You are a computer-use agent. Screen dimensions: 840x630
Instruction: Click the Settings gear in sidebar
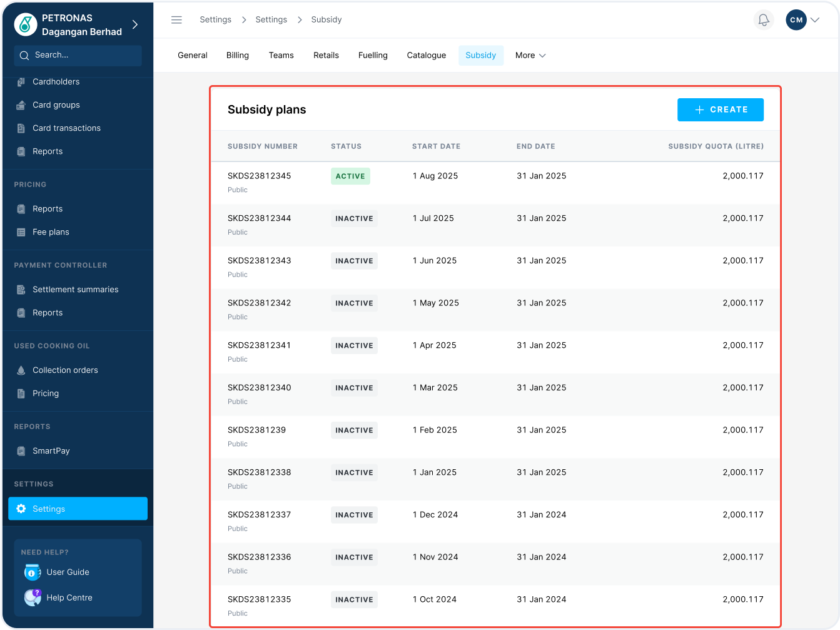21,509
